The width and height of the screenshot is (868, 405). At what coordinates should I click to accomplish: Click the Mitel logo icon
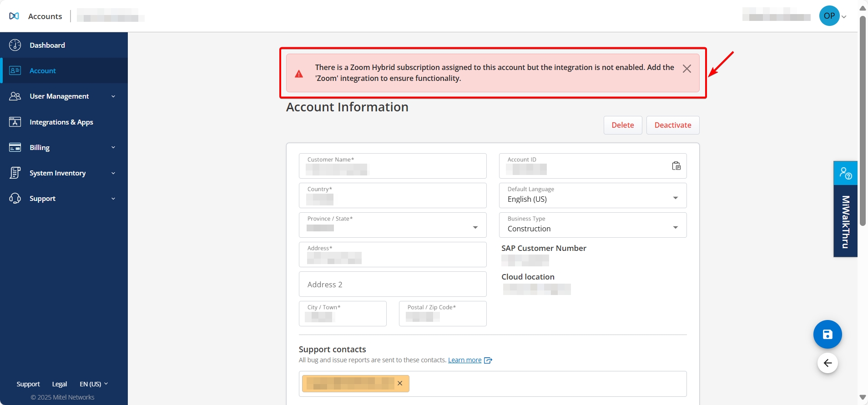point(14,16)
